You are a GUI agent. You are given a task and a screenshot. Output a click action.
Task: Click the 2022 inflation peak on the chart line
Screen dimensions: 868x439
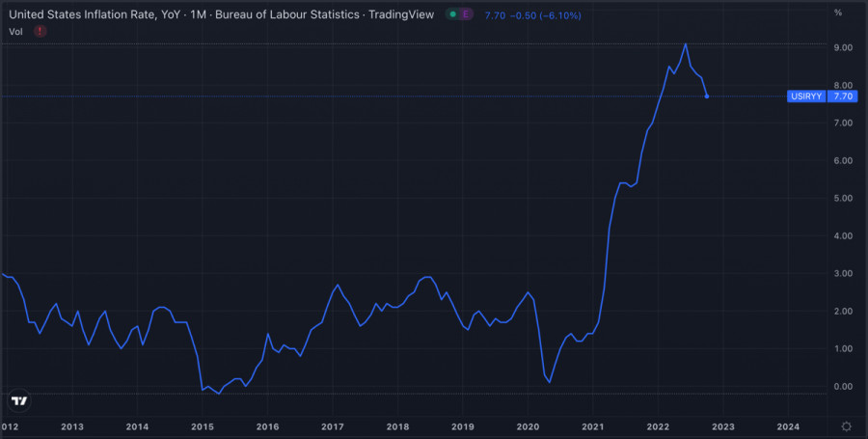(685, 44)
